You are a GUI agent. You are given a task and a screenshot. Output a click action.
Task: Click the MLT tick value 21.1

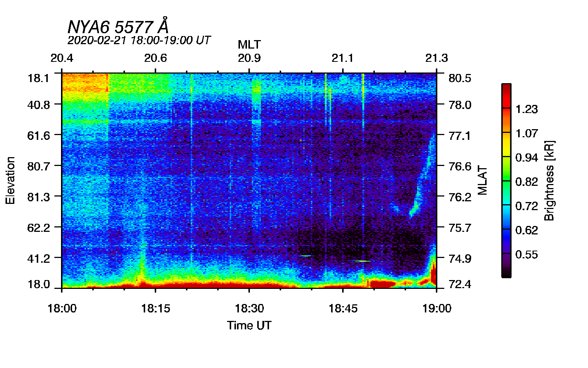[343, 58]
